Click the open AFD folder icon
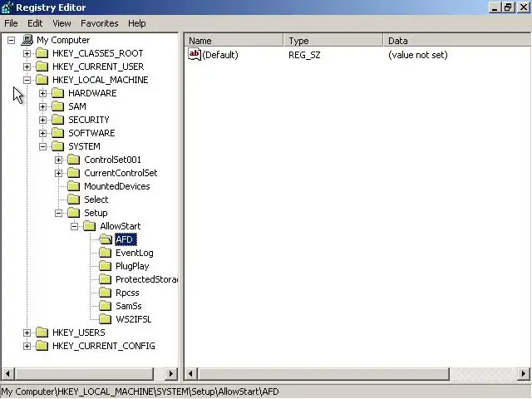 [106, 239]
